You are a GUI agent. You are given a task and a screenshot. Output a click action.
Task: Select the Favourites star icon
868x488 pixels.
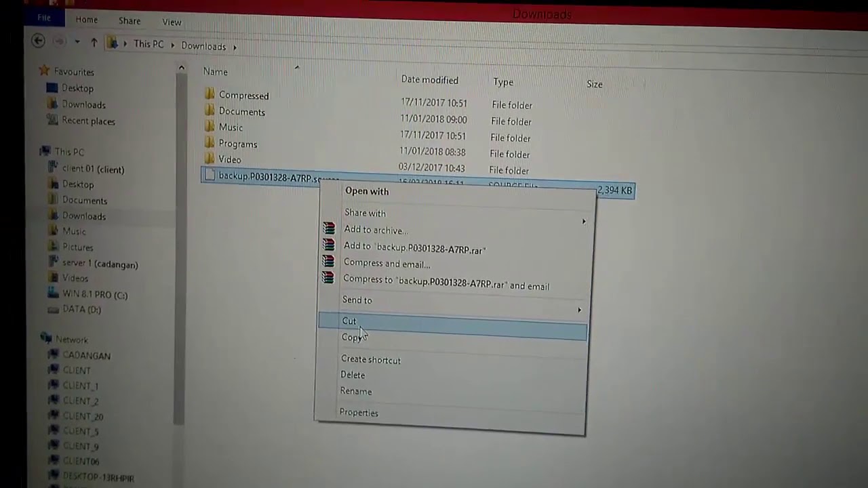[x=44, y=70]
